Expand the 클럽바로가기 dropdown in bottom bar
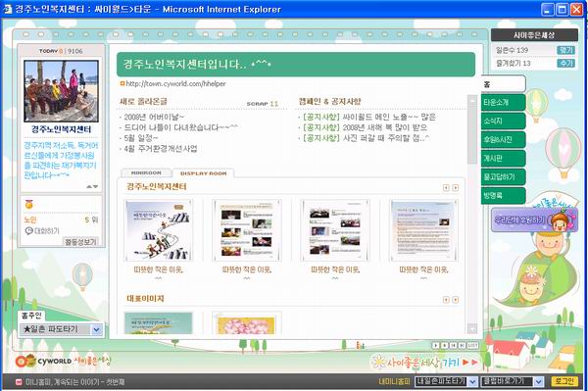Viewport: 588px width, 391px height. [538, 381]
